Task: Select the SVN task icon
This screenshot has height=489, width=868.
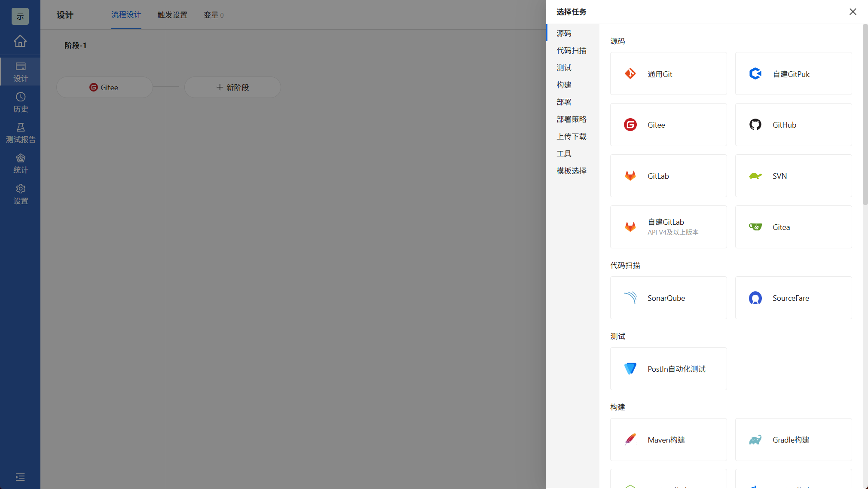Action: tap(755, 176)
